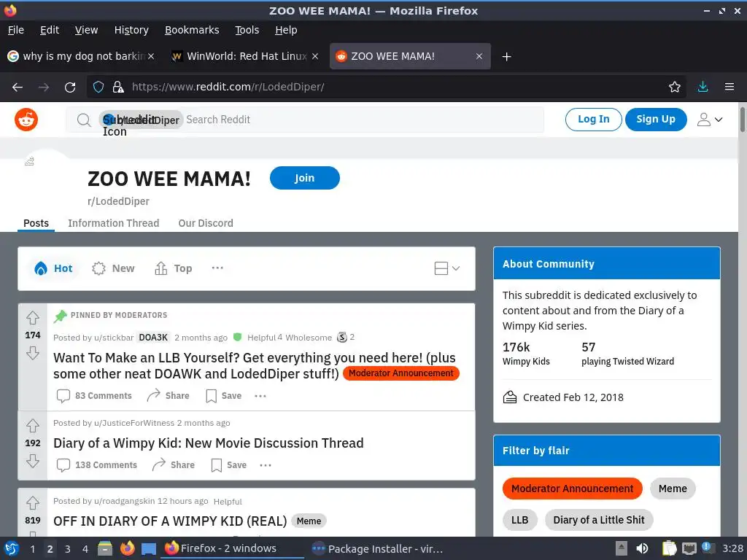Screen dimensions: 747x560
Task: Downvote the pinned LLB moderator post
Action: [32, 353]
